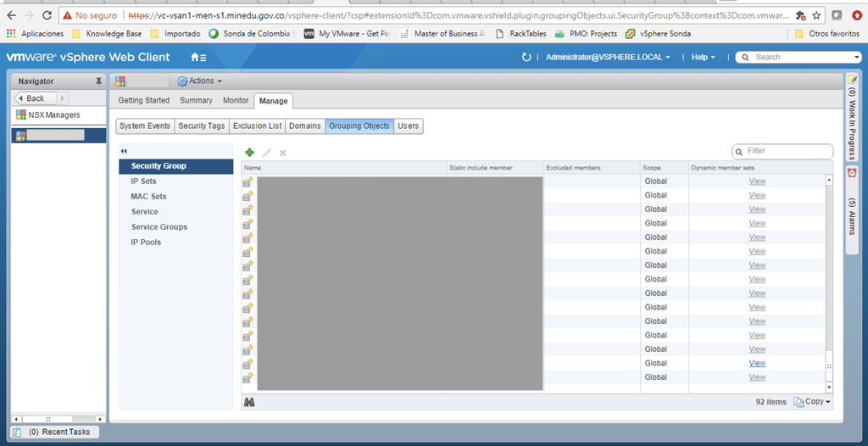868x446 pixels.
Task: Pin the Navigator panel using pushpin icon
Action: coord(98,81)
